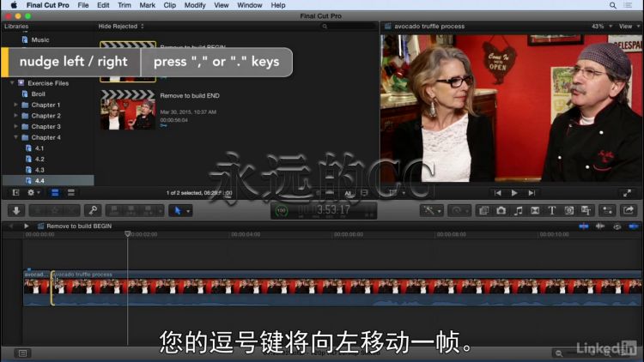Select event 4.3
644x362 pixels.
click(x=39, y=170)
